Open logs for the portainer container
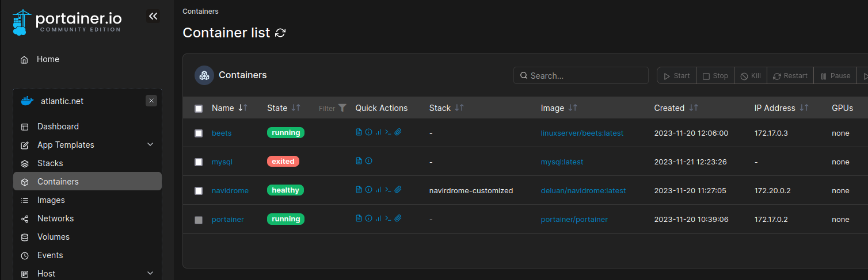 click(359, 218)
